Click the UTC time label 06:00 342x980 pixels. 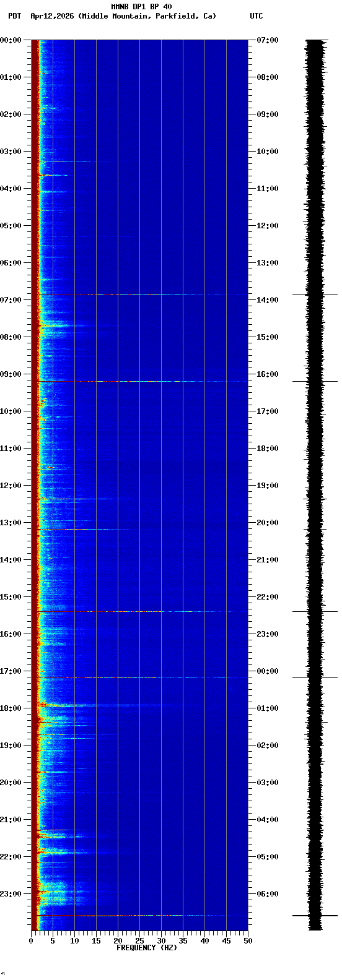pos(267,894)
